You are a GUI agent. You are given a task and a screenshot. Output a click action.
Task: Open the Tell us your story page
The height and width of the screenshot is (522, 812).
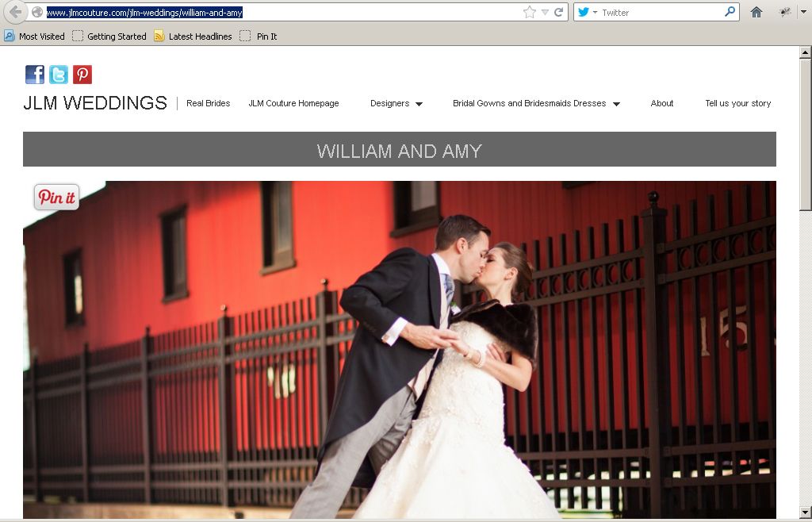(x=738, y=103)
